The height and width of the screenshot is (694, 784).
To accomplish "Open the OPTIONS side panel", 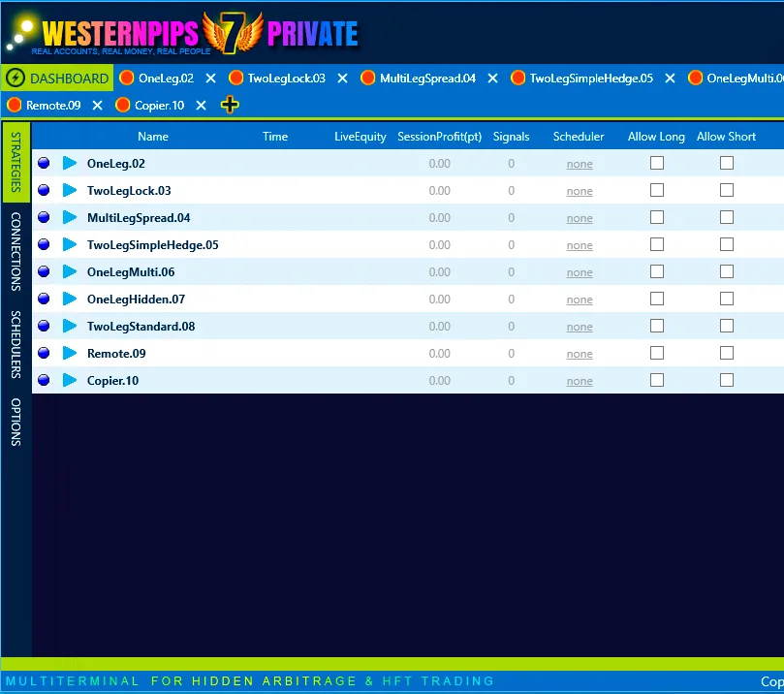I will tap(16, 422).
